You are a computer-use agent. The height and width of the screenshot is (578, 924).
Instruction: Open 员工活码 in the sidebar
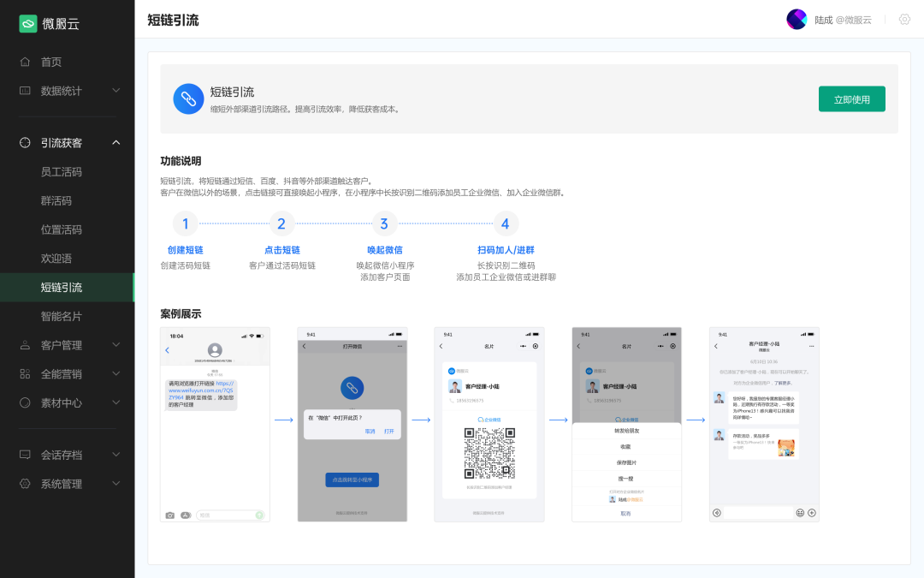[x=62, y=172]
